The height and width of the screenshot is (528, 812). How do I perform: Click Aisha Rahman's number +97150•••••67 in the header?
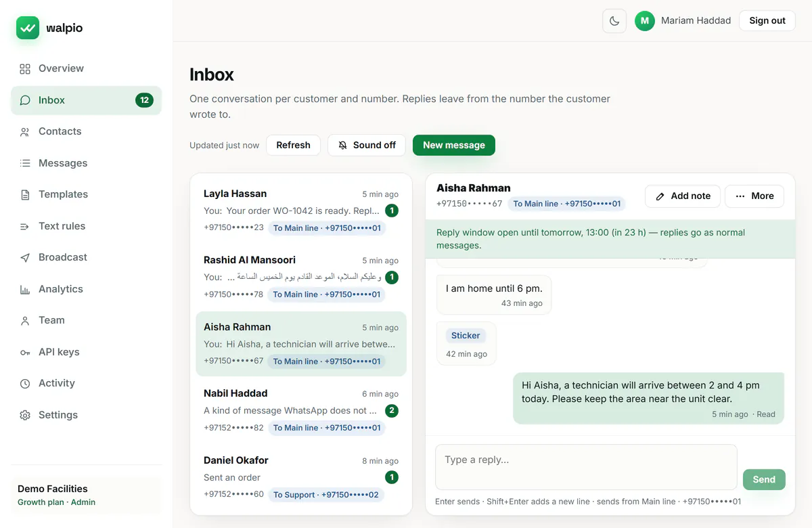coord(469,204)
